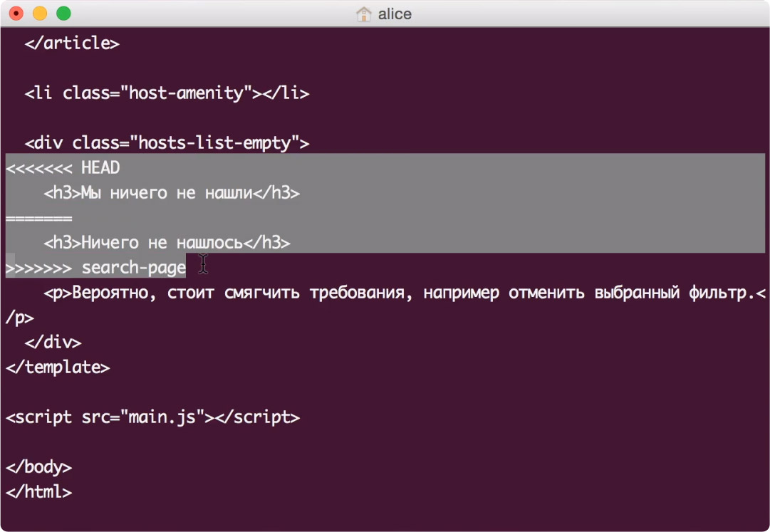
Task: Click the heading text "Мы ничего не нашли"
Action: click(167, 193)
